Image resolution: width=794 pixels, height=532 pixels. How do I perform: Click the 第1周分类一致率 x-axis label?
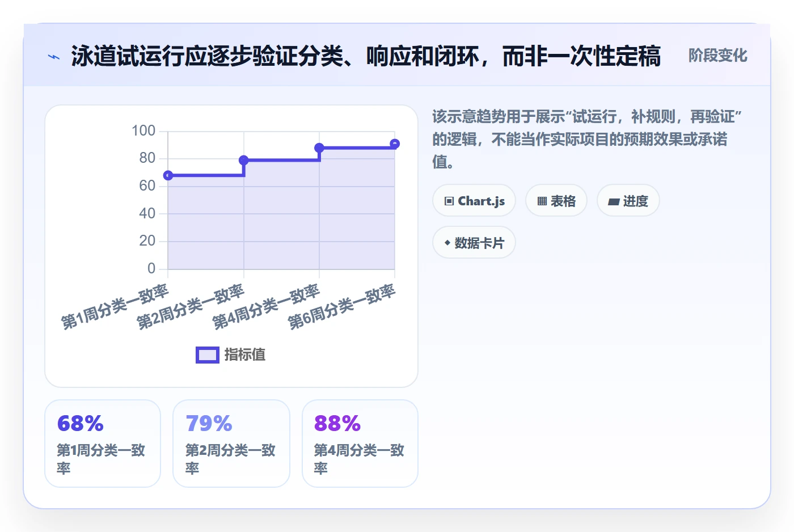pyautogui.click(x=115, y=307)
